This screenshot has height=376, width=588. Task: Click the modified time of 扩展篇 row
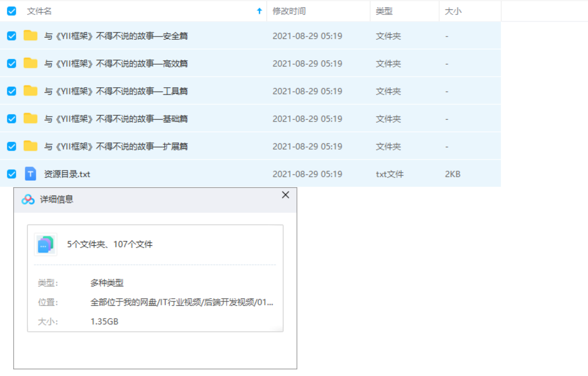[x=307, y=146]
